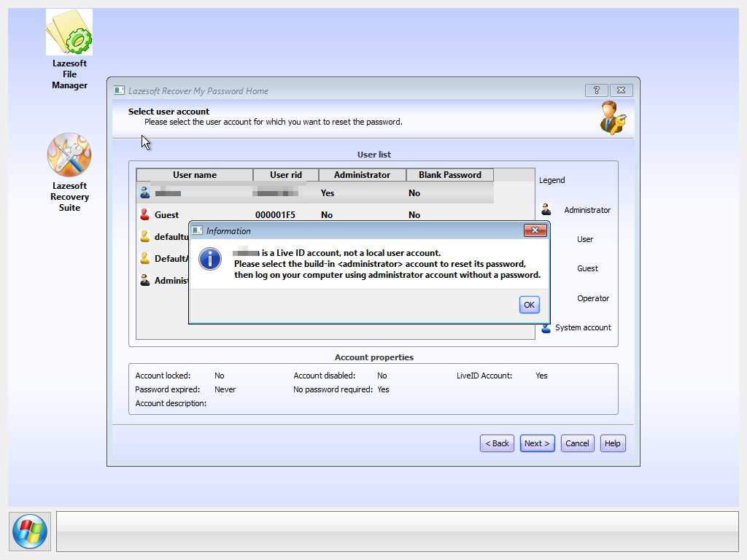Click the Administrator legend icon

[x=546, y=209]
